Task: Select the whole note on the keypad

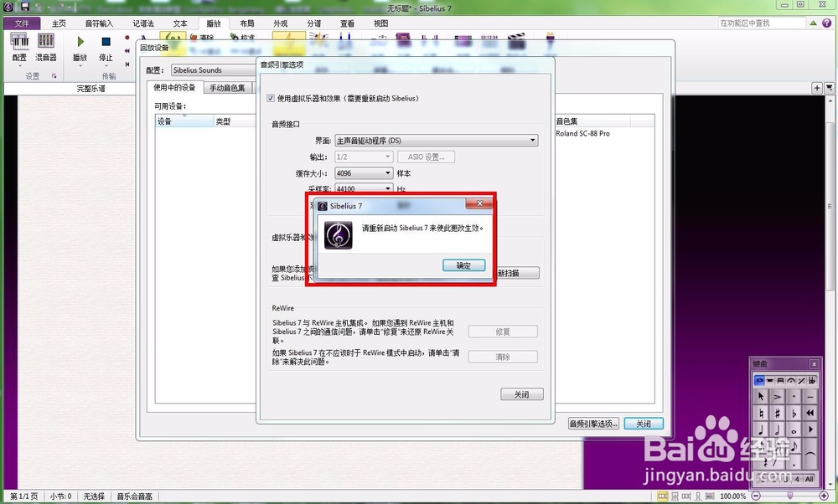Action: click(x=794, y=430)
